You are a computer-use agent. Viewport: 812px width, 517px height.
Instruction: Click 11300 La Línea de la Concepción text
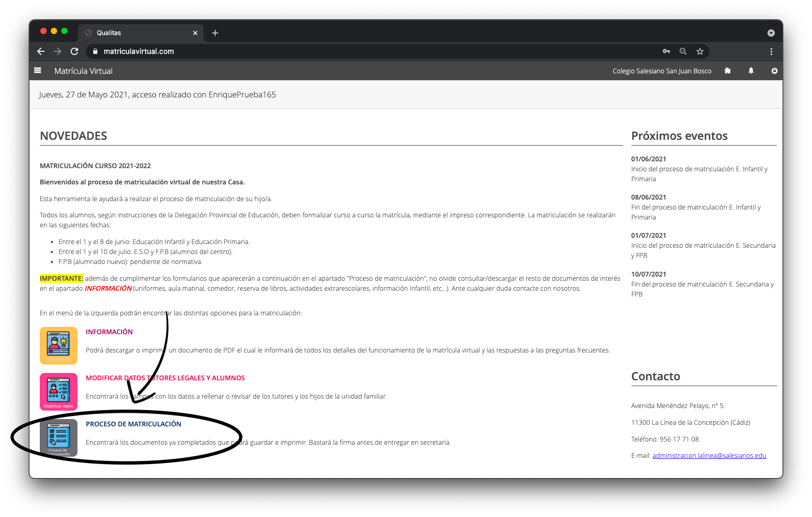(x=691, y=422)
